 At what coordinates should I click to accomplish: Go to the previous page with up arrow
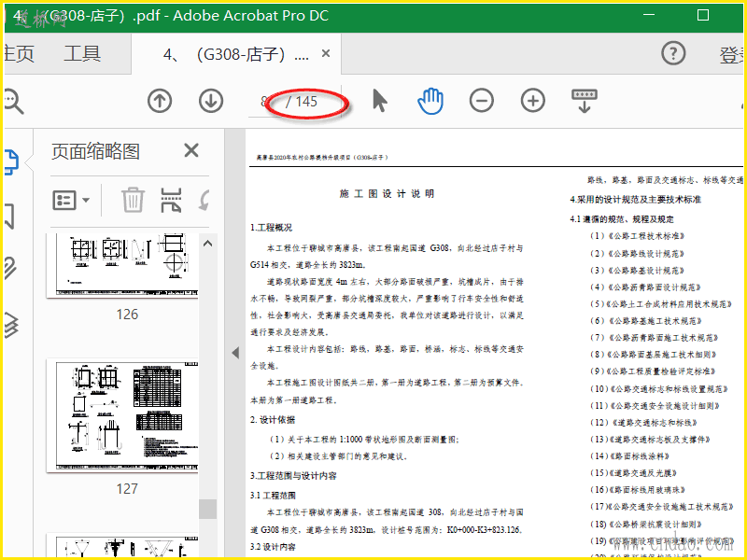coord(160,101)
